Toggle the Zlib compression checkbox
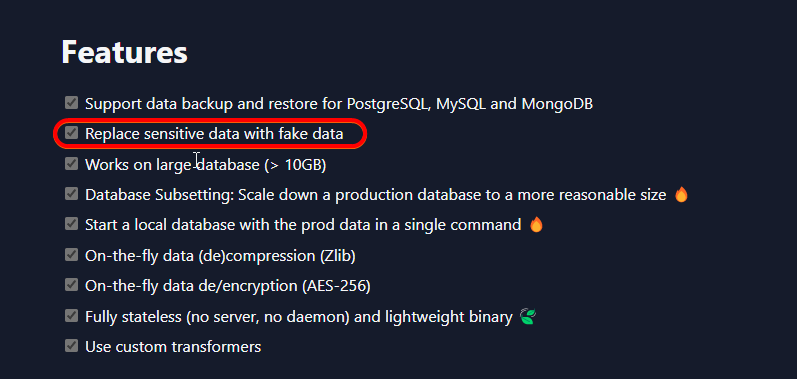The height and width of the screenshot is (379, 797). point(71,255)
